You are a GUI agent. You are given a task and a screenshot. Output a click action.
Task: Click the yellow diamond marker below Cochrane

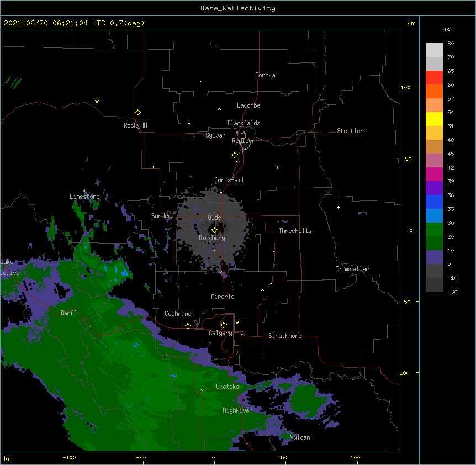[188, 326]
